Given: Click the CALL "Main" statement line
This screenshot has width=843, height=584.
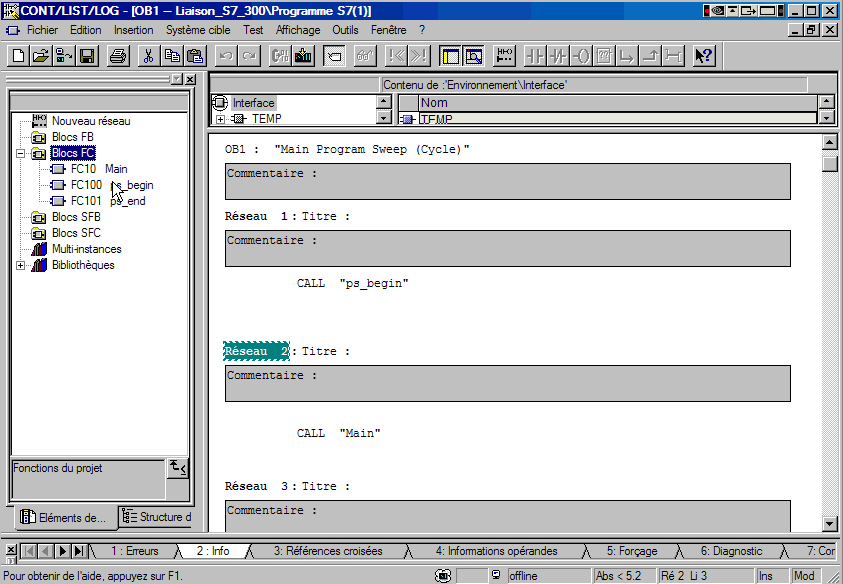Looking at the screenshot, I should [338, 433].
